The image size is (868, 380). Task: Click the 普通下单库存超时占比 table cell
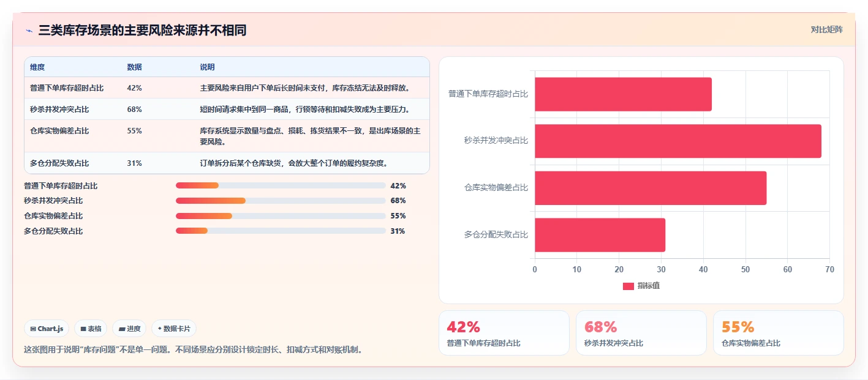67,88
